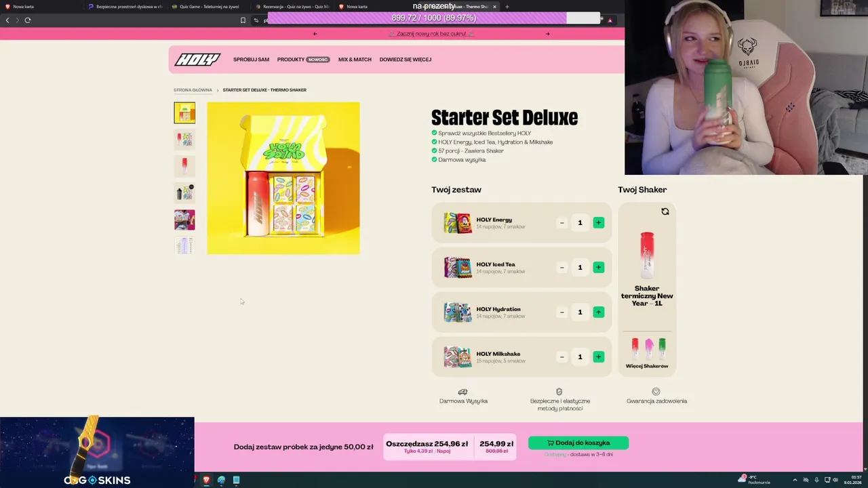This screenshot has height=488, width=868.
Task: Click the red thermo shaker image
Action: tap(647, 255)
